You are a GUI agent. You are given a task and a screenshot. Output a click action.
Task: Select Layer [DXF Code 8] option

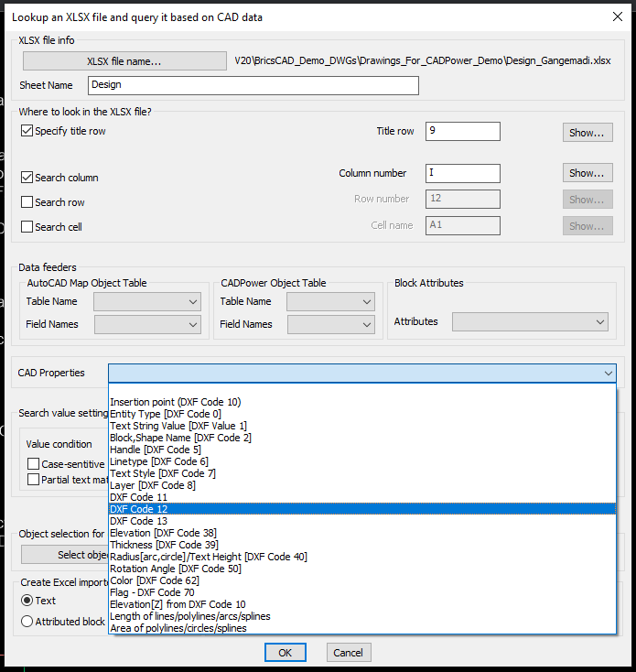point(152,485)
